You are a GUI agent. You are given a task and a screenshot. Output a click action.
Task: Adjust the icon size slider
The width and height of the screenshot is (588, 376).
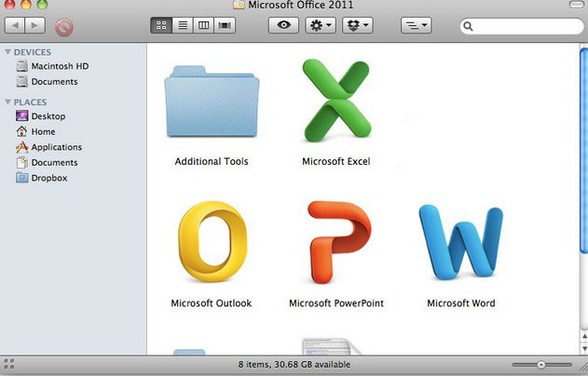coord(541,365)
